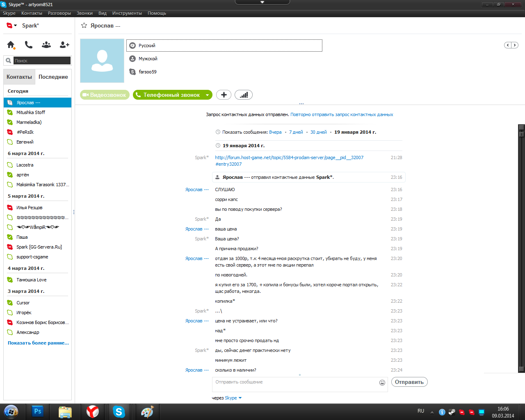Click the search magnifier icon

click(x=8, y=61)
